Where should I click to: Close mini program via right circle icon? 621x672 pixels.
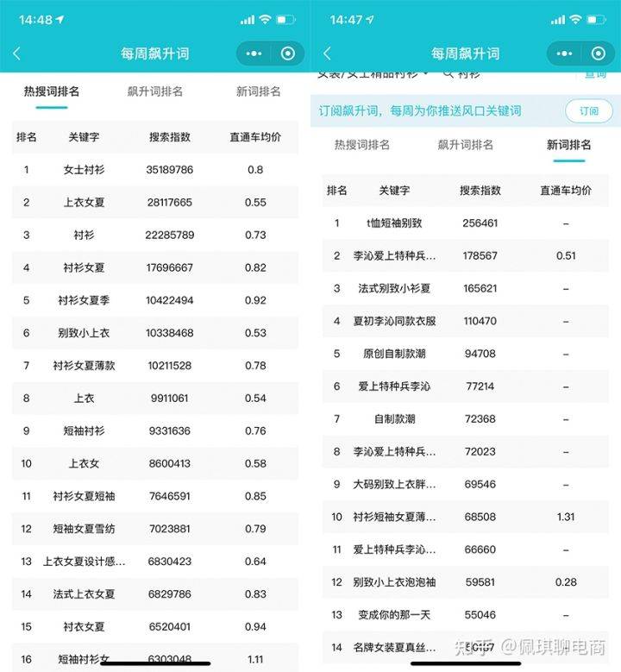point(599,53)
